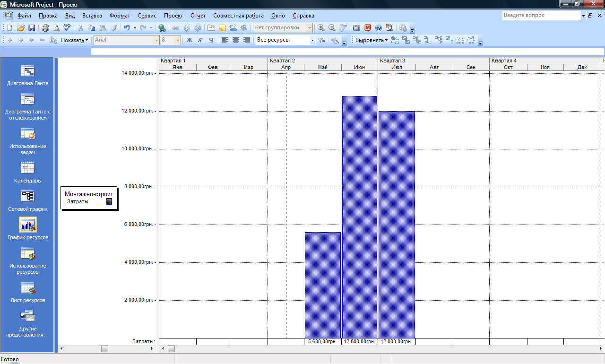Open a file with the folder icon

(21, 28)
